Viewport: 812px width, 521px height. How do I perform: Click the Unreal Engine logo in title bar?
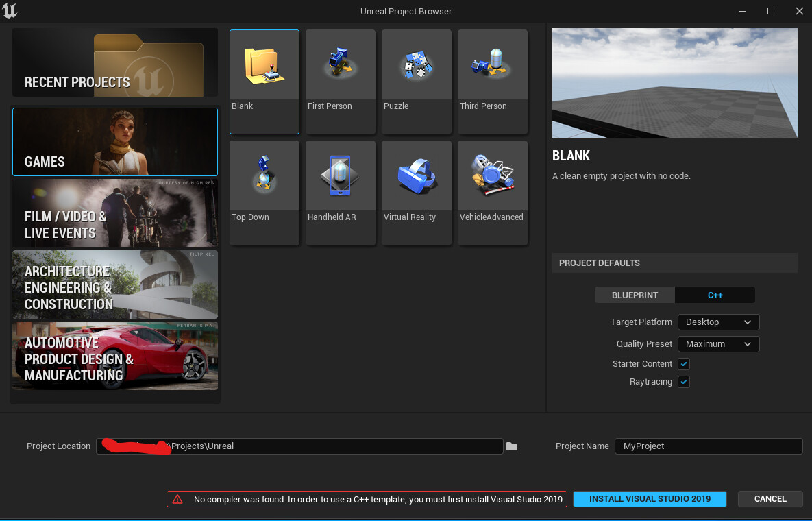click(10, 10)
